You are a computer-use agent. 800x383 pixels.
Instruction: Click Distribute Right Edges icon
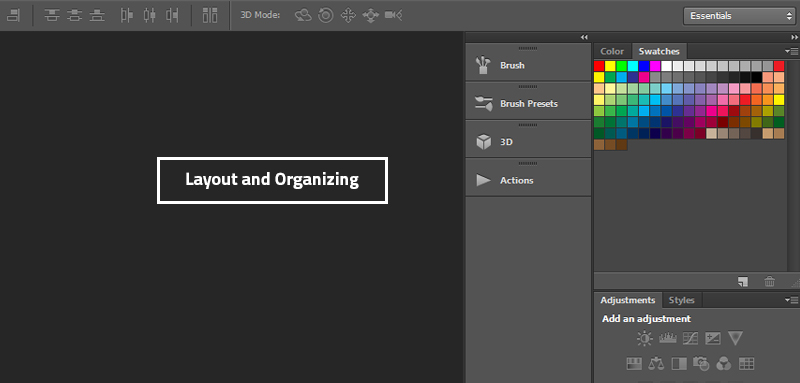click(x=172, y=15)
